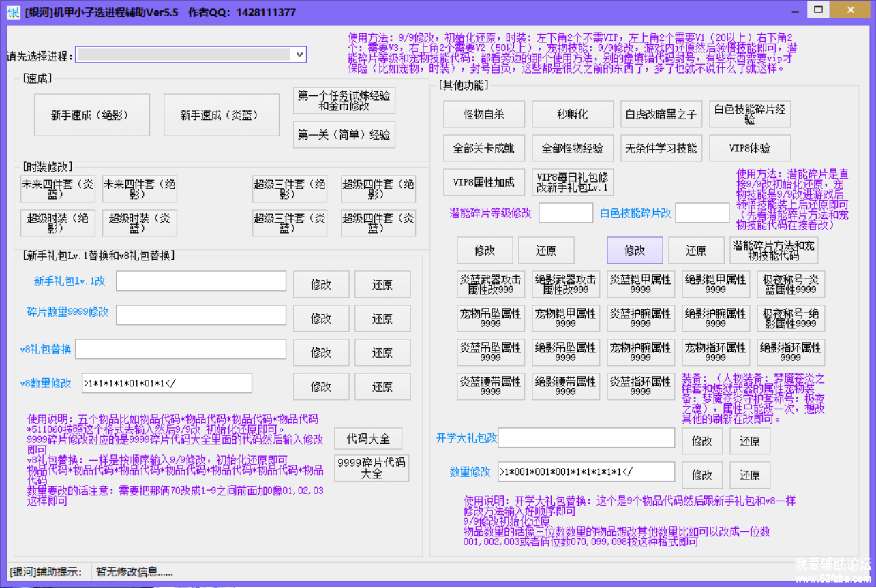Click the 开学大礼包改 input field
Screen dimensions: 876x588
[586, 438]
